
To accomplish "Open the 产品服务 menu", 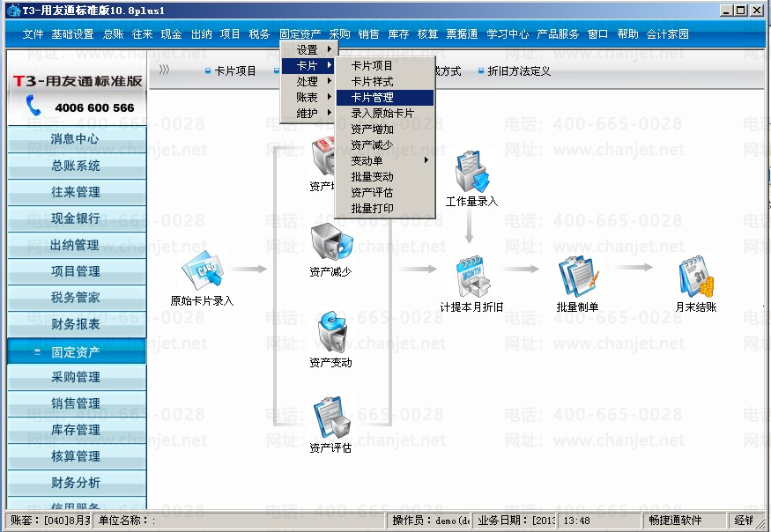I will click(x=558, y=34).
